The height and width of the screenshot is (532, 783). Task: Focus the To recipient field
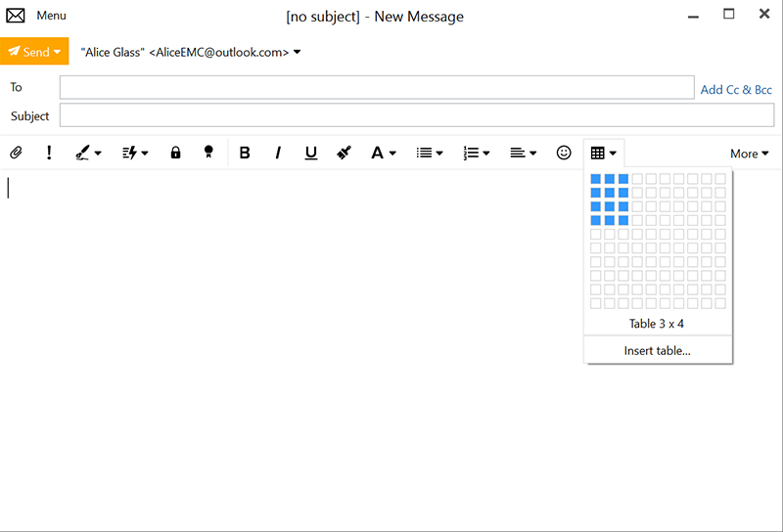pos(377,87)
